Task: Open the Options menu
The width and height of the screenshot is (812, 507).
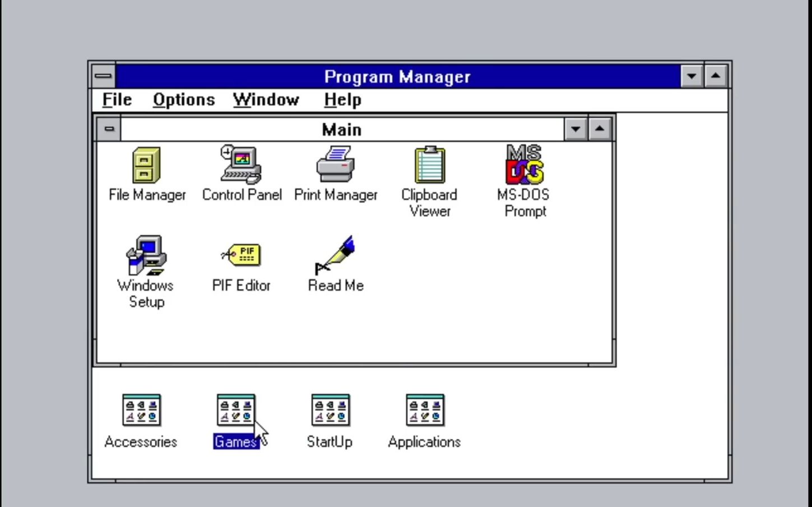Action: click(184, 100)
